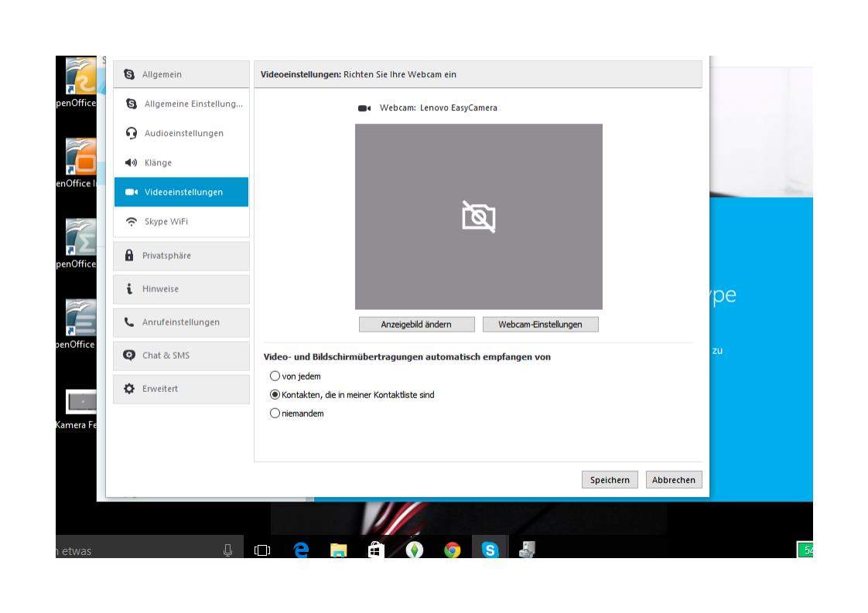Launch Google Chrome from taskbar
The width and height of the screenshot is (868, 613).
click(x=453, y=550)
